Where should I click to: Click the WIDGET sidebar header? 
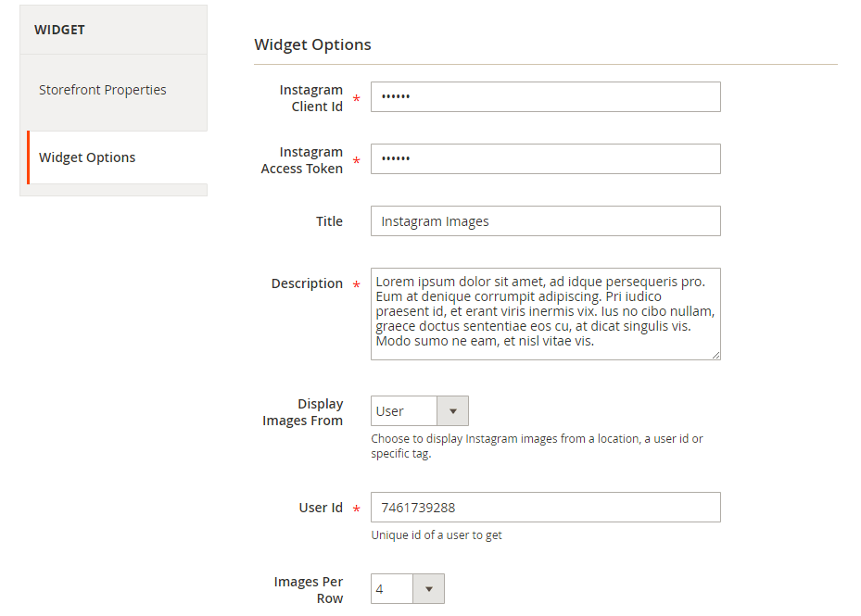(x=59, y=30)
